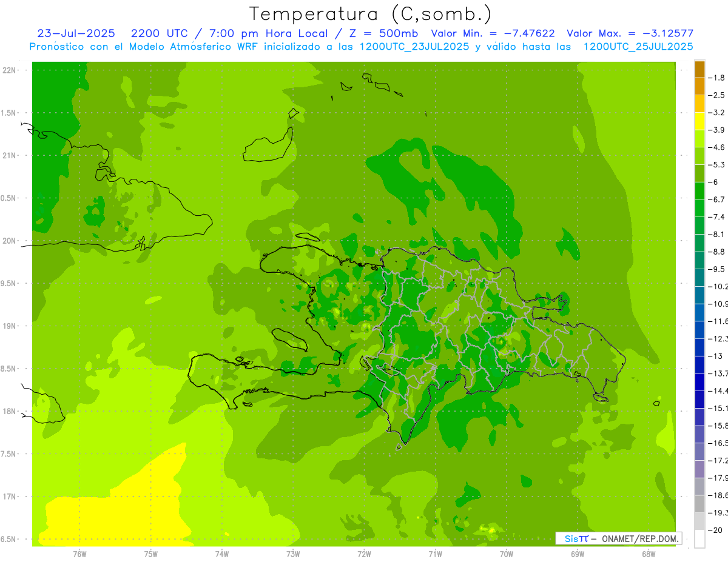Click the purple swatch between -17.2 and -17.9
Image resolution: width=728 pixels, height=562 pixels.
699,469
